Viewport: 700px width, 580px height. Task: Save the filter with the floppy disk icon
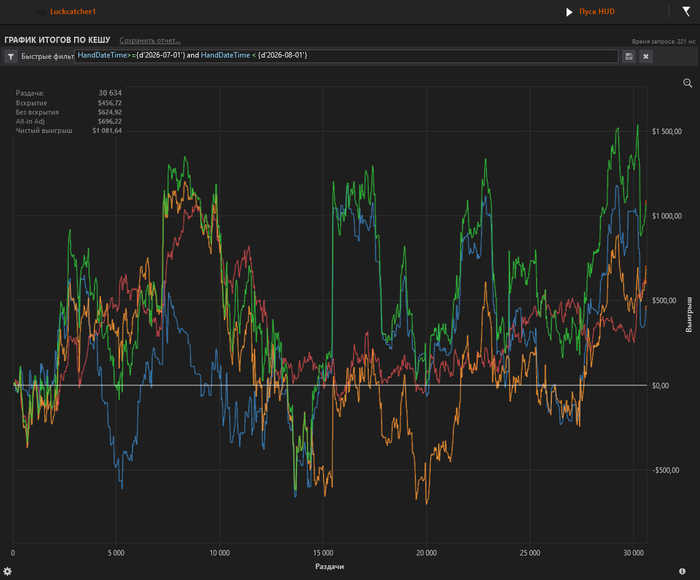tap(629, 57)
